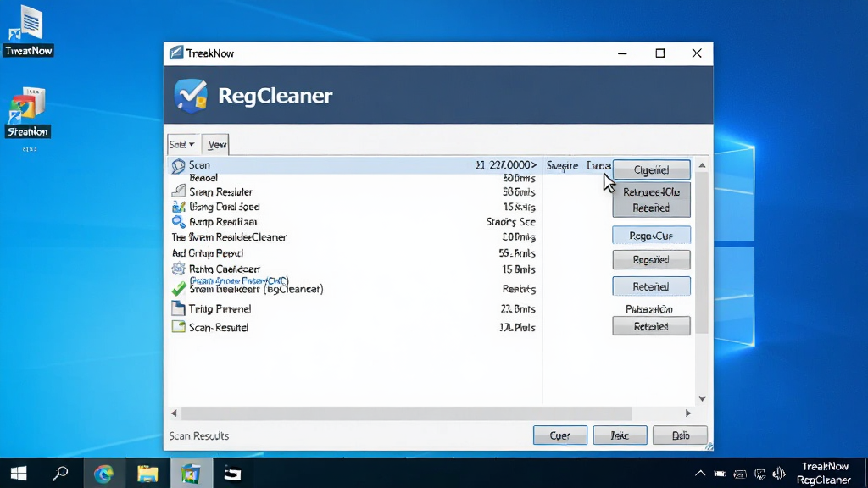Click the Srean Resiuter row icon
868x488 pixels.
pos(178,191)
